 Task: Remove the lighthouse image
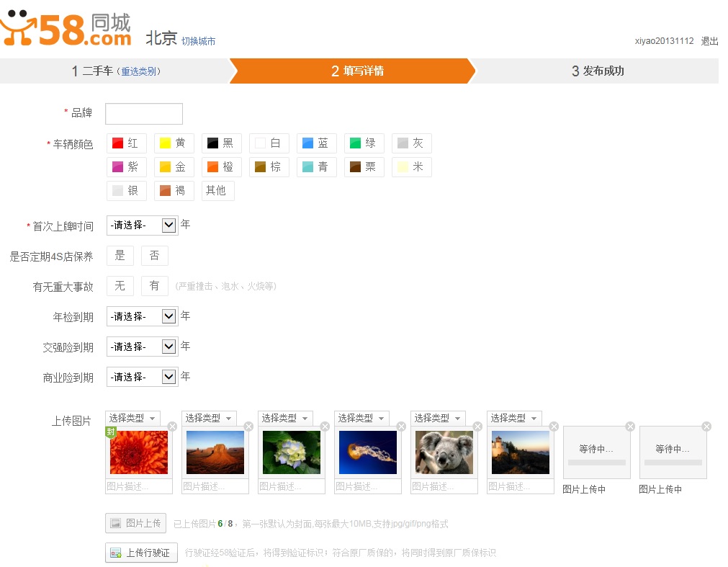pos(554,427)
